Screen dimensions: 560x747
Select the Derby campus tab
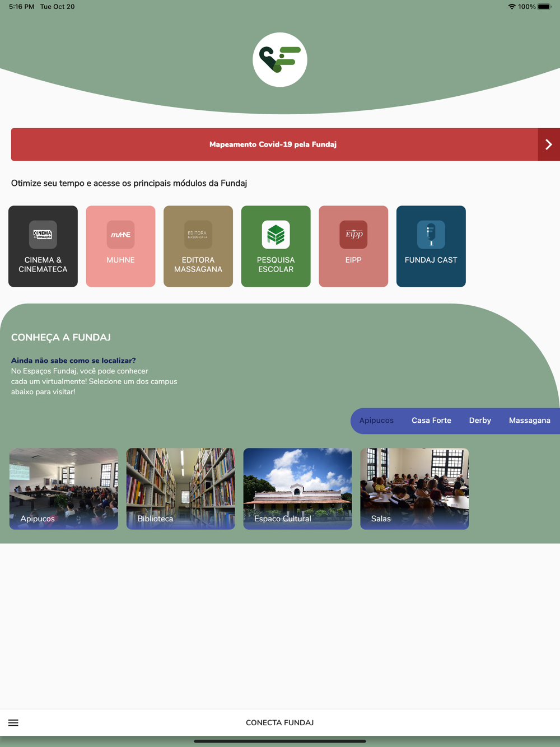coord(480,421)
